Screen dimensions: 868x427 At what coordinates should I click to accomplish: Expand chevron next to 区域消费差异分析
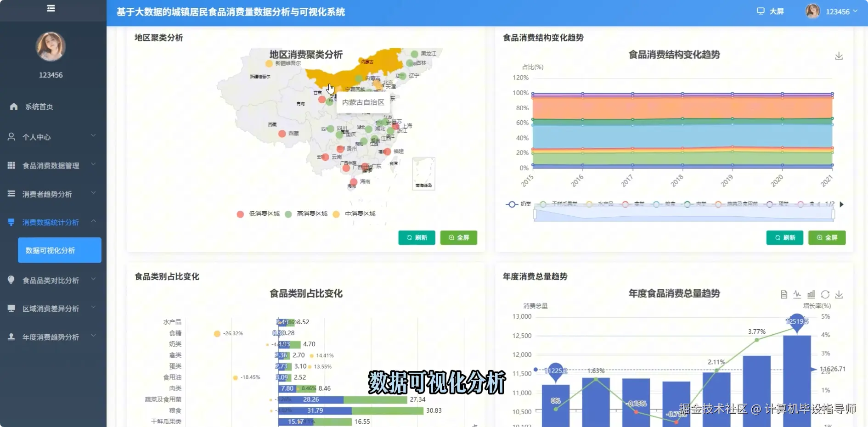(x=93, y=307)
